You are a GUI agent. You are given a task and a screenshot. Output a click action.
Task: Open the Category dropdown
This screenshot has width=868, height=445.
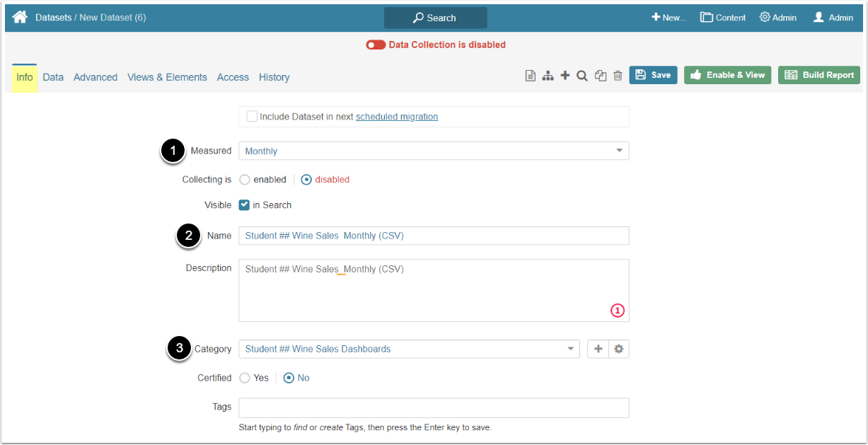[409, 349]
